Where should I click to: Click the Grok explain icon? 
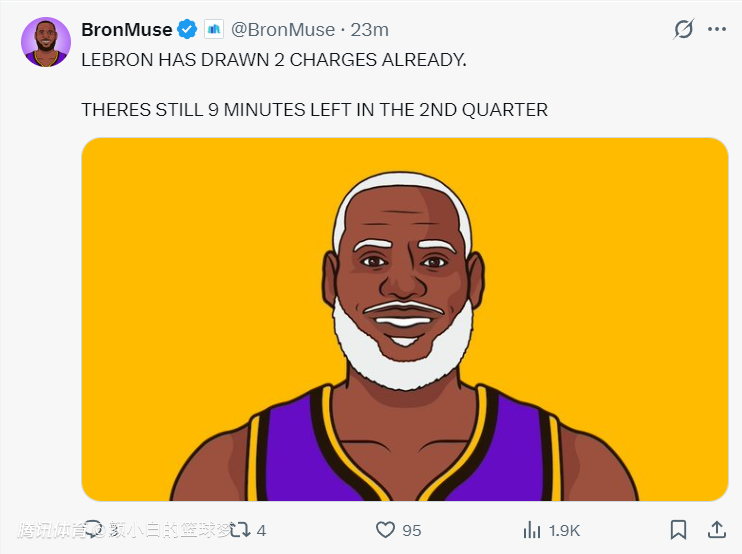tap(683, 29)
